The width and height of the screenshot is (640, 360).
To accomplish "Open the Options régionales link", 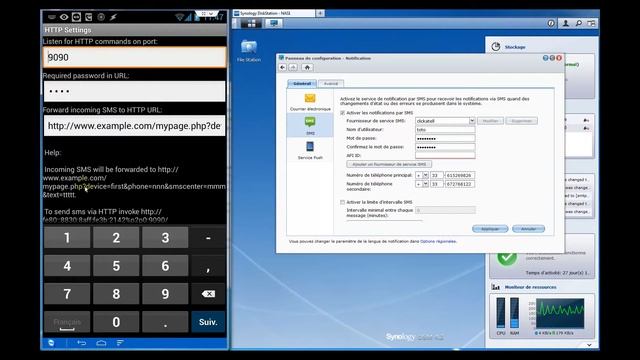I will (438, 241).
